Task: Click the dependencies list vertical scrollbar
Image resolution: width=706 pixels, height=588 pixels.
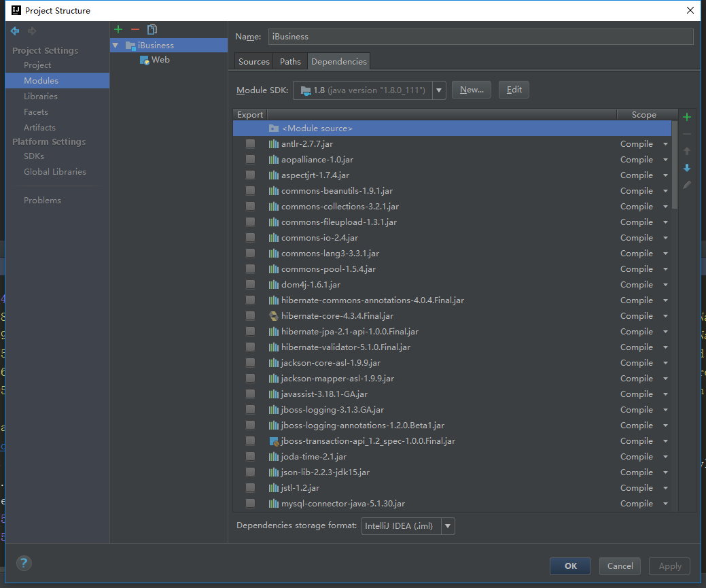Action: click(x=675, y=165)
